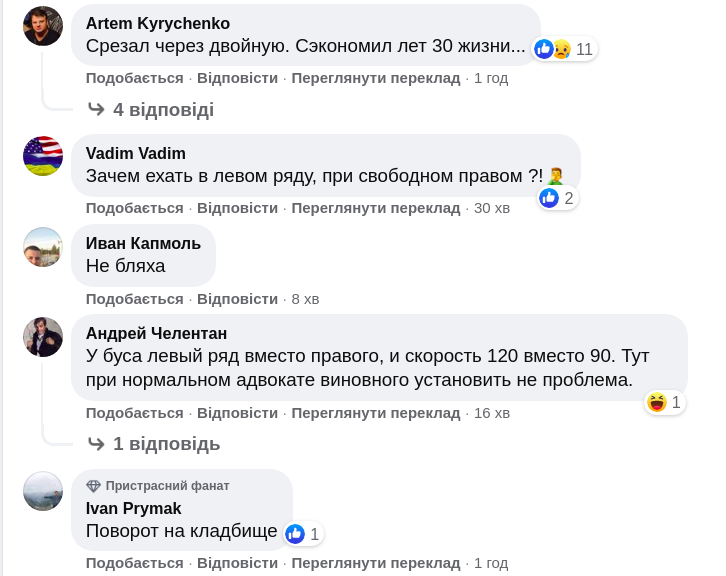Click Переглянути переклад under Андрей Челентан's comment
The image size is (726, 576).
click(x=376, y=413)
